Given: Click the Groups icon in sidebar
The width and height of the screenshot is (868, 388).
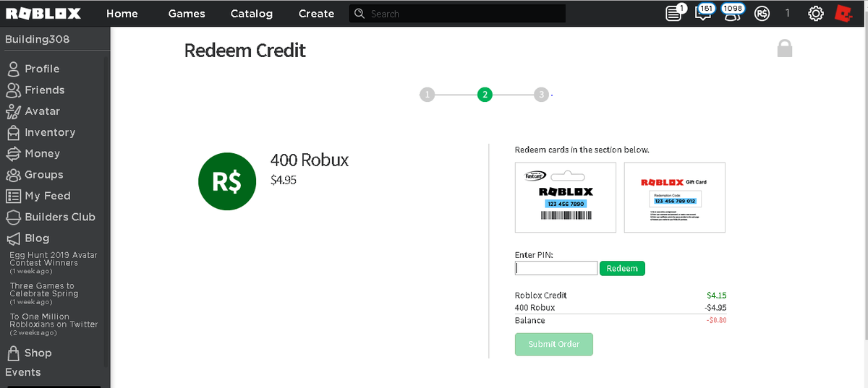Looking at the screenshot, I should click(13, 174).
